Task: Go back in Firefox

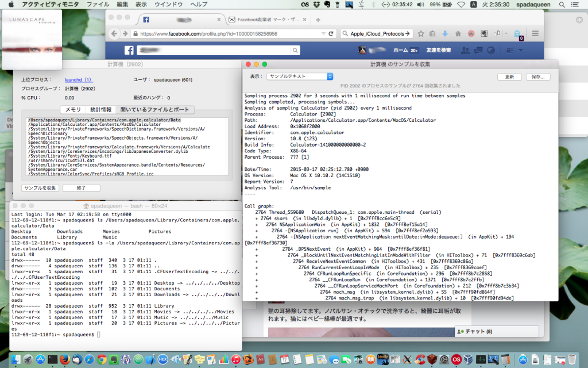Action: [114, 33]
